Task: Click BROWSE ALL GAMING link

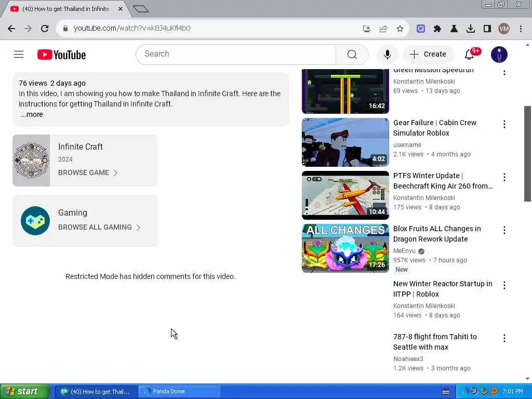Action: pyautogui.click(x=99, y=228)
